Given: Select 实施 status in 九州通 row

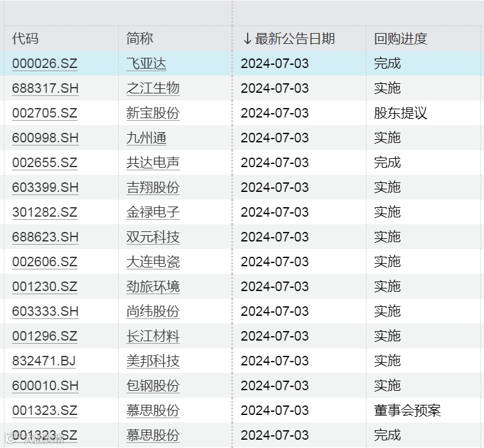Looking at the screenshot, I should [x=387, y=138].
